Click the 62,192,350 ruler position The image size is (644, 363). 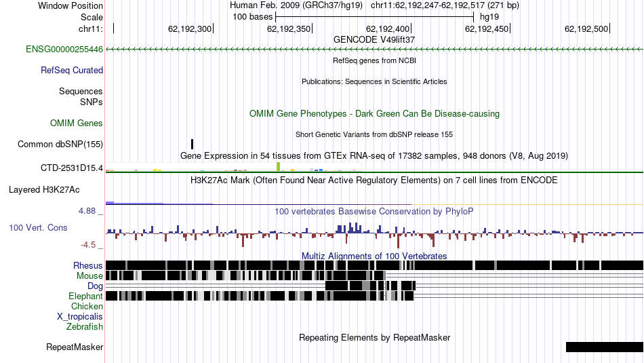pos(289,28)
